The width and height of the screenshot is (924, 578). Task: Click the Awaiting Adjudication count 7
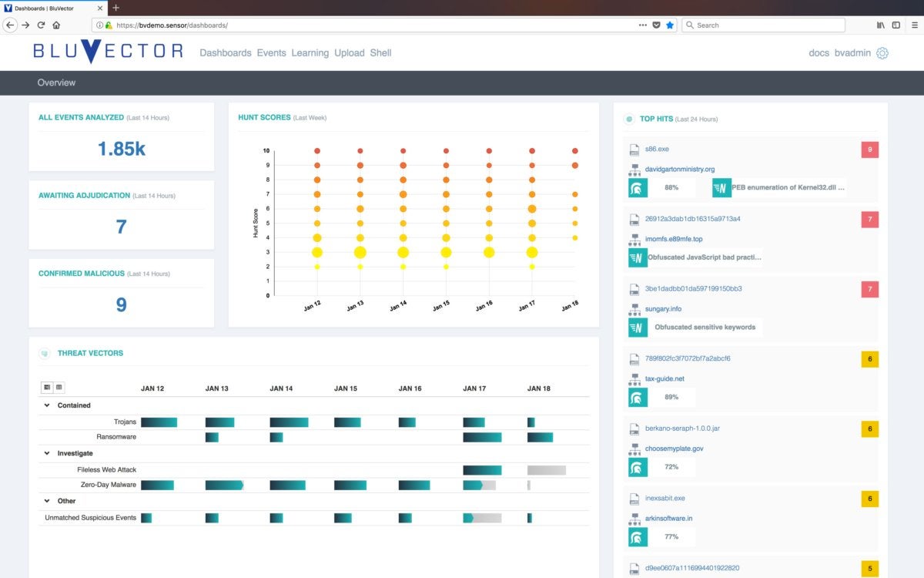(x=121, y=227)
